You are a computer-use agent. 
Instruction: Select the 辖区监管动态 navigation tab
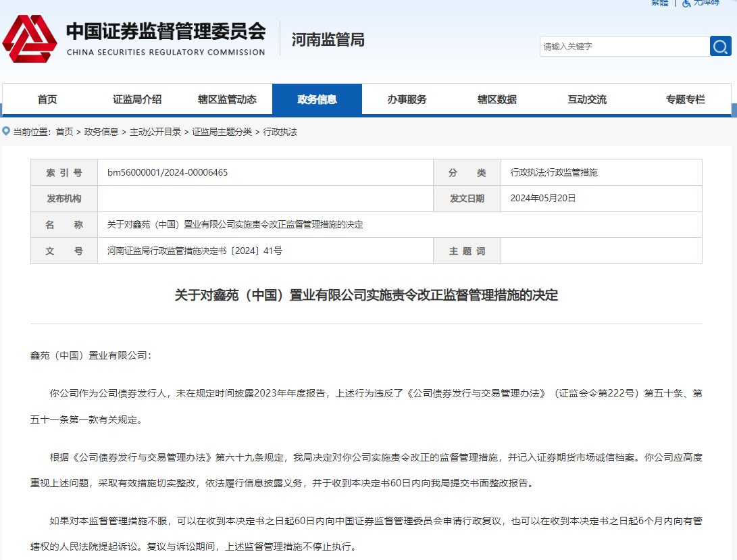click(x=227, y=99)
